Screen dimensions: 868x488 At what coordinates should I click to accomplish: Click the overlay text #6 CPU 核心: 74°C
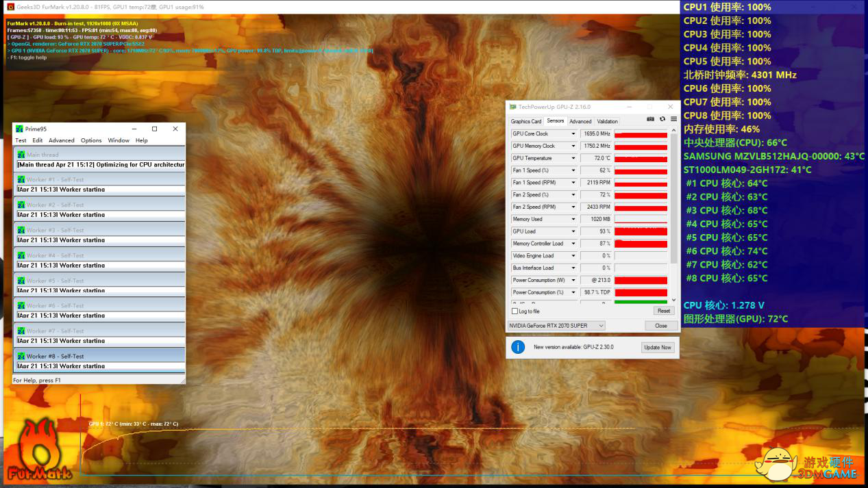[727, 251]
